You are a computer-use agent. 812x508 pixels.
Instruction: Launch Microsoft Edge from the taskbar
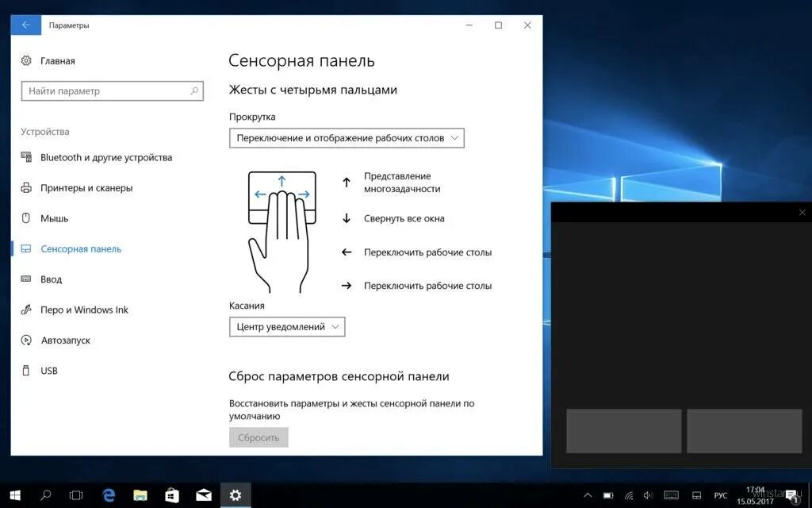tap(108, 495)
